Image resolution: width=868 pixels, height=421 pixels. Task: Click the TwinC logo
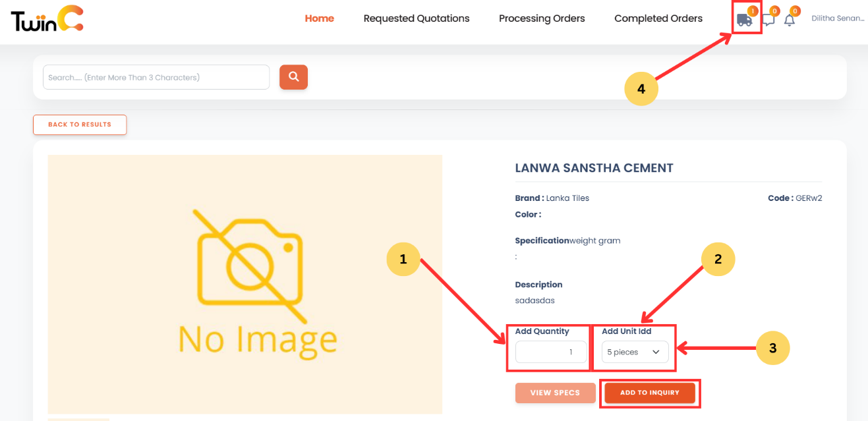click(x=47, y=18)
